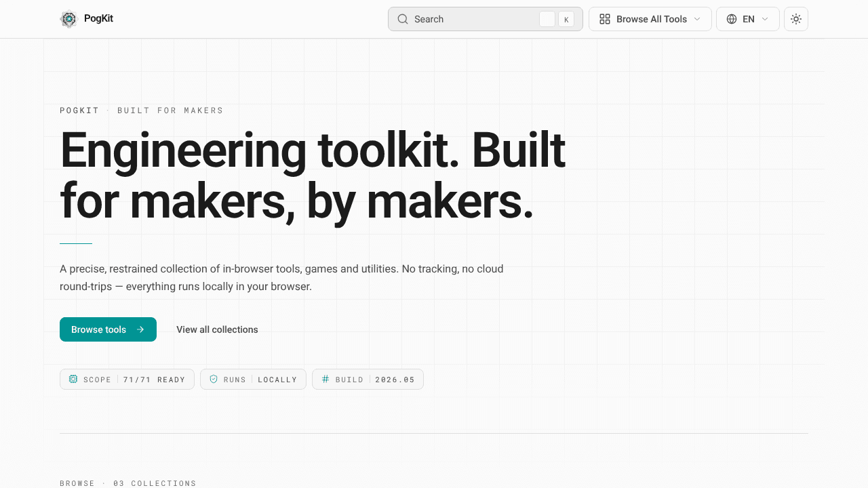Click the No tracking description paragraph

281,277
